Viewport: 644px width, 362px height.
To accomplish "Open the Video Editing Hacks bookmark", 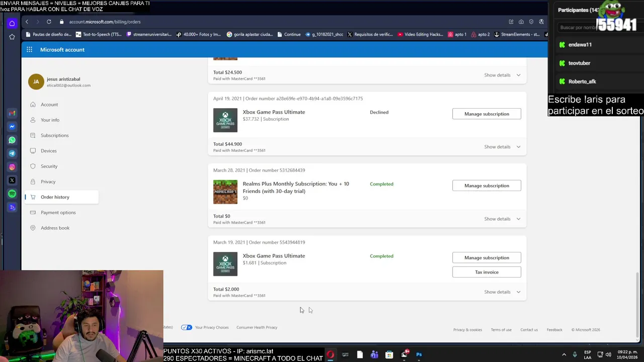I will click(420, 35).
